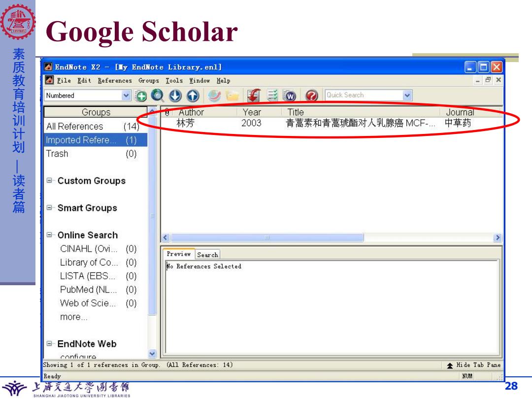The width and height of the screenshot is (532, 399).
Task: Click the Format Bibliography list icon
Action: [x=272, y=96]
